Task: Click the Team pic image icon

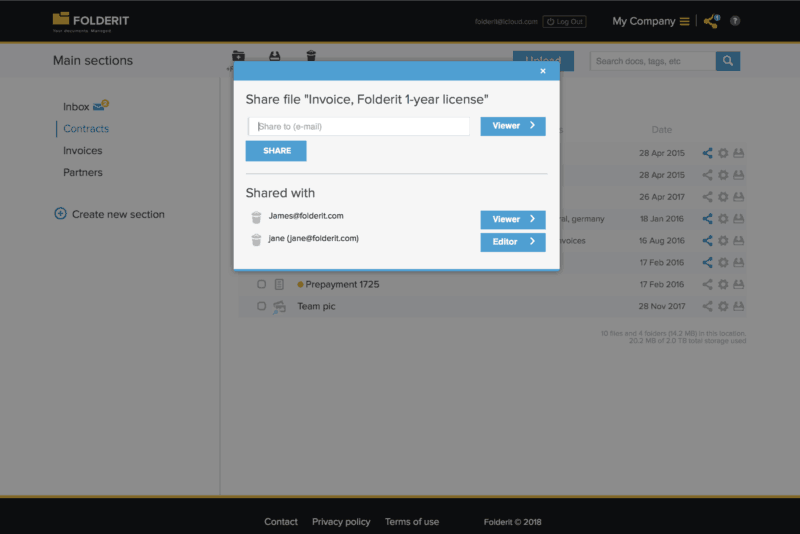Action: pyautogui.click(x=279, y=307)
